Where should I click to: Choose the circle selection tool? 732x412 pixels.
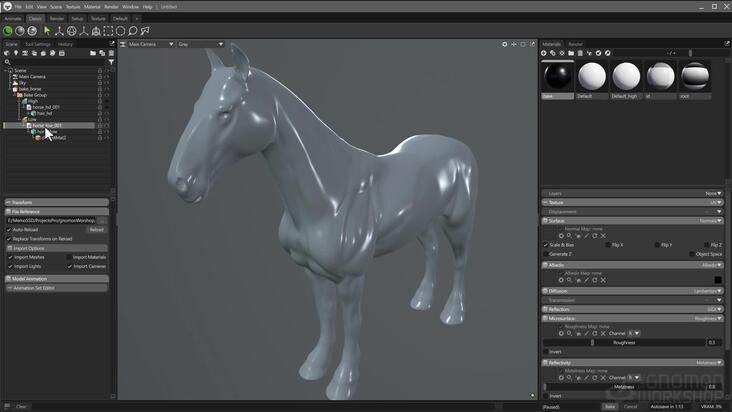[120, 31]
